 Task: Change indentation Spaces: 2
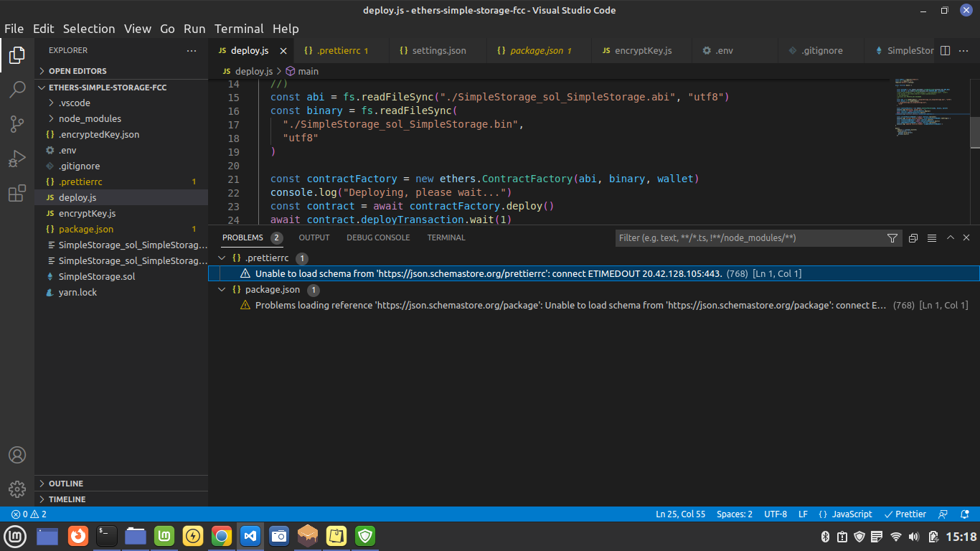[x=735, y=514]
